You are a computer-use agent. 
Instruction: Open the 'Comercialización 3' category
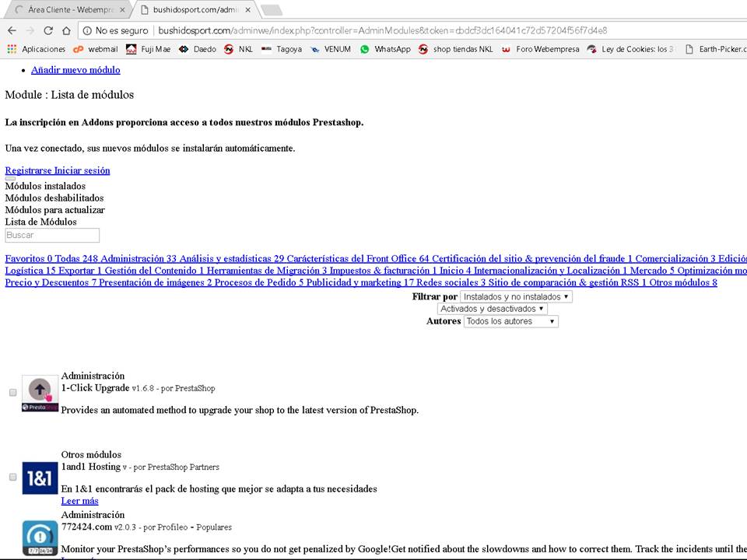675,258
